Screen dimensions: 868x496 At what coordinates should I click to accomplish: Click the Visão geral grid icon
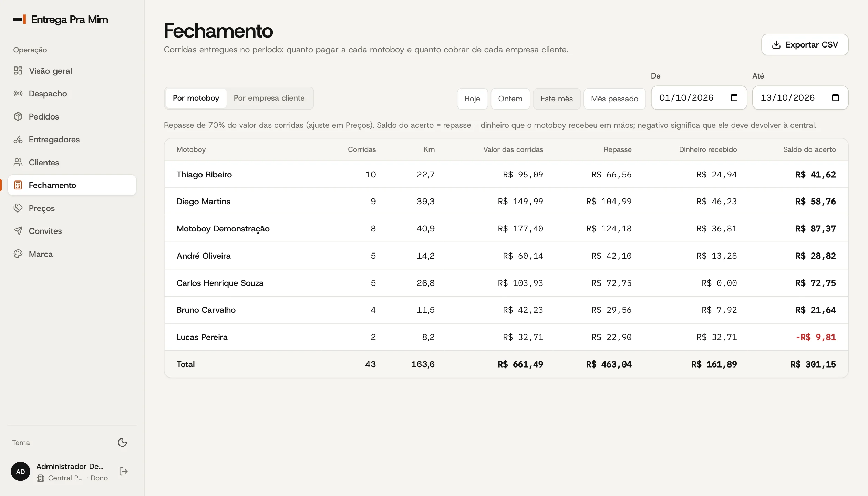coord(18,71)
